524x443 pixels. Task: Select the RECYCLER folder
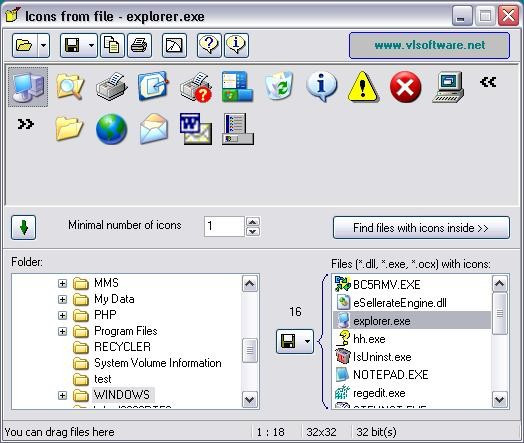(x=122, y=347)
